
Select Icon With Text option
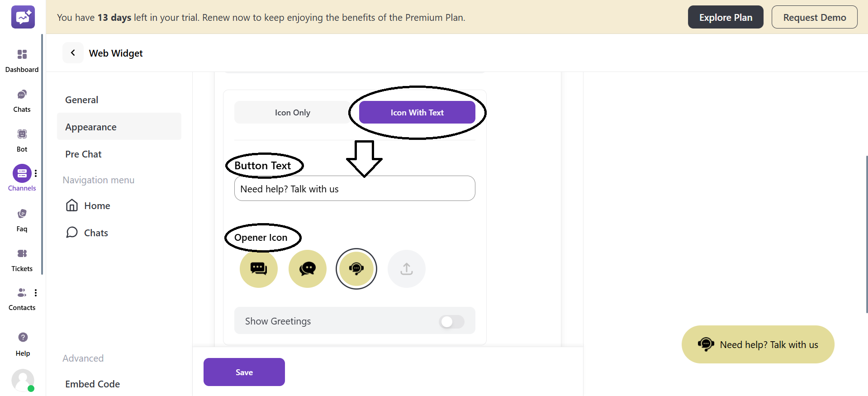tap(417, 113)
